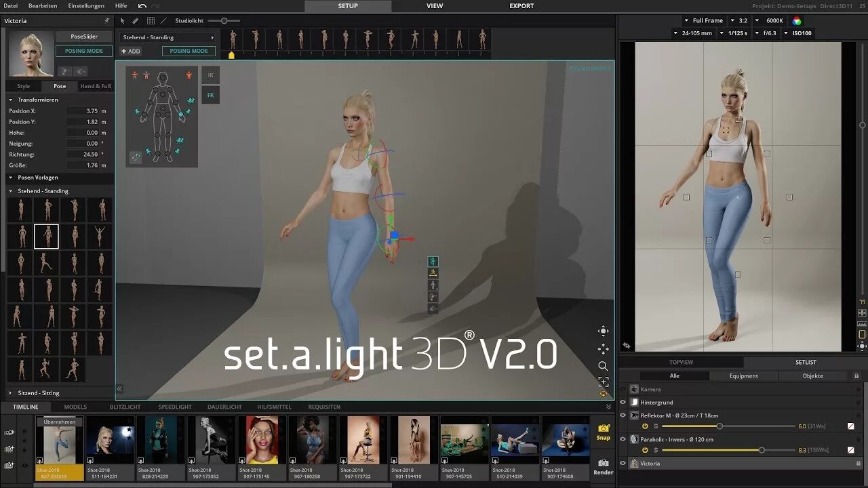Toggle power of Reflektor M light
Image resolution: width=868 pixels, height=488 pixels.
pyautogui.click(x=645, y=426)
